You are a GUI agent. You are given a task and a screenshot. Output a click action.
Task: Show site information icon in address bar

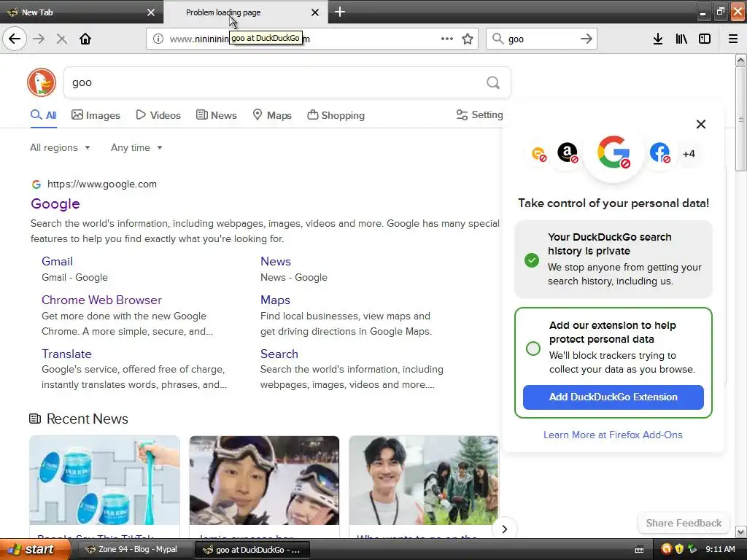click(158, 39)
